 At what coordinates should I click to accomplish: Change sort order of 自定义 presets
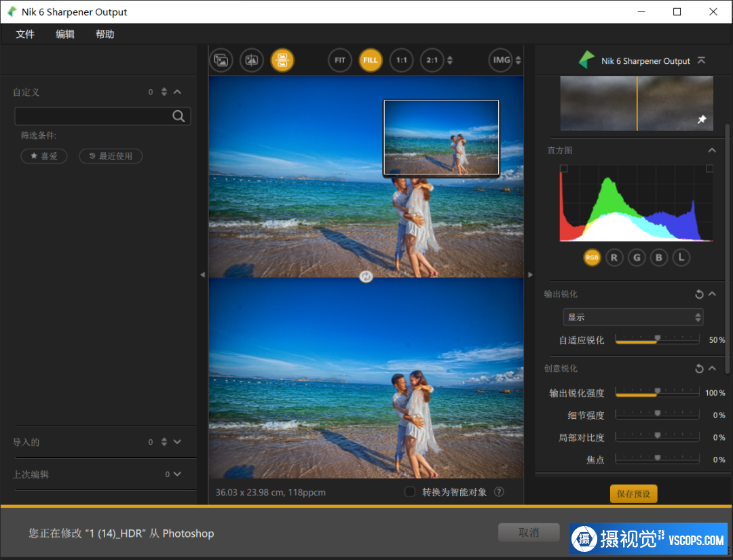(164, 92)
